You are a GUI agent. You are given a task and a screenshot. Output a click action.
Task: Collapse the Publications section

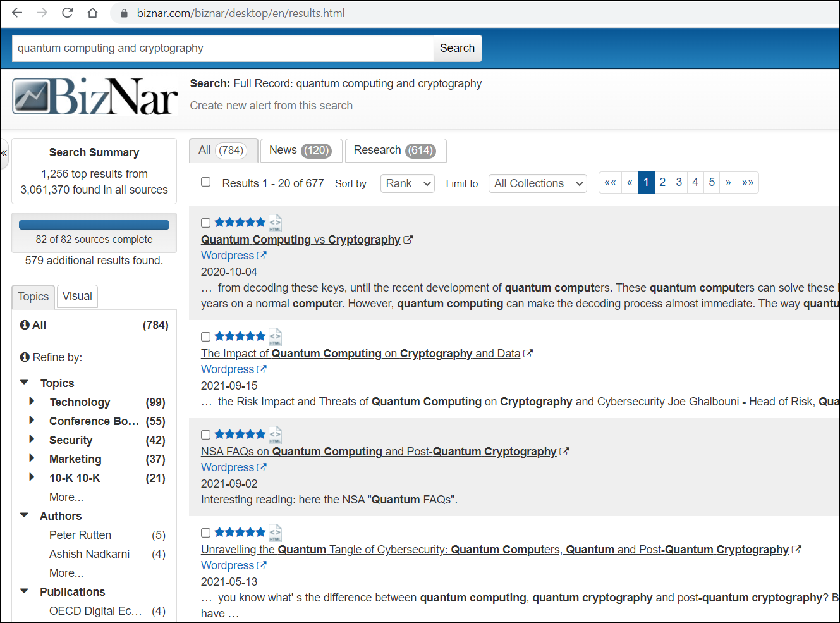pyautogui.click(x=25, y=591)
